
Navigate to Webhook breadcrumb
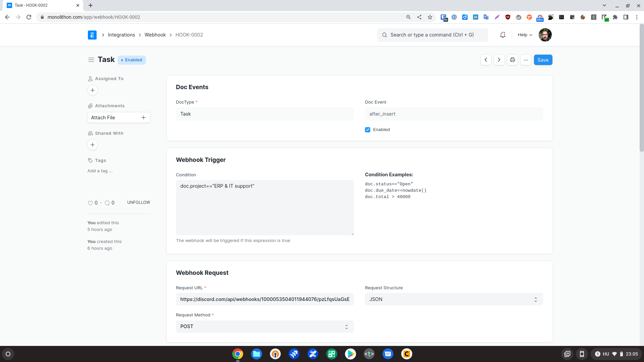pos(155,35)
